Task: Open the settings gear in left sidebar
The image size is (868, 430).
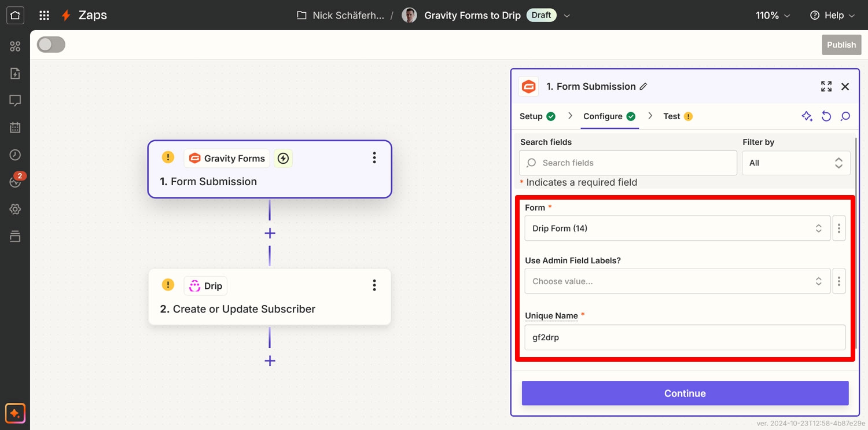Action: pyautogui.click(x=15, y=209)
